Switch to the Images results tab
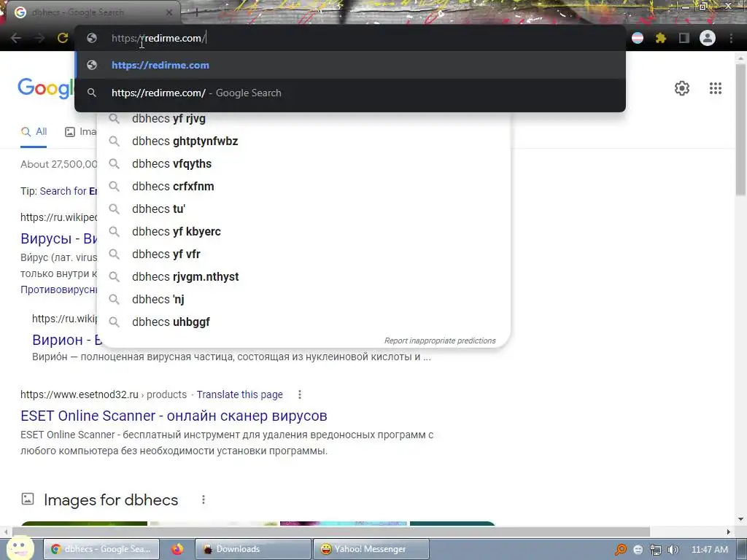 (x=80, y=132)
